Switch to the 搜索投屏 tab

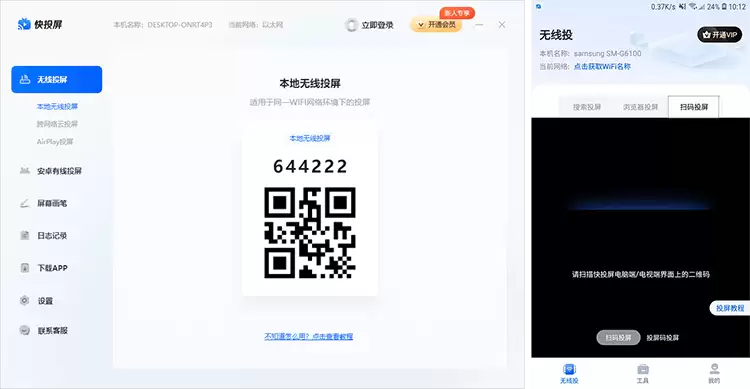point(587,107)
